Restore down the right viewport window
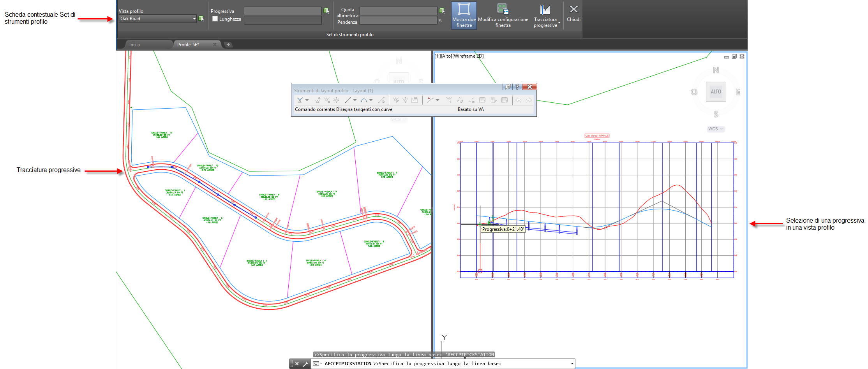 click(734, 56)
